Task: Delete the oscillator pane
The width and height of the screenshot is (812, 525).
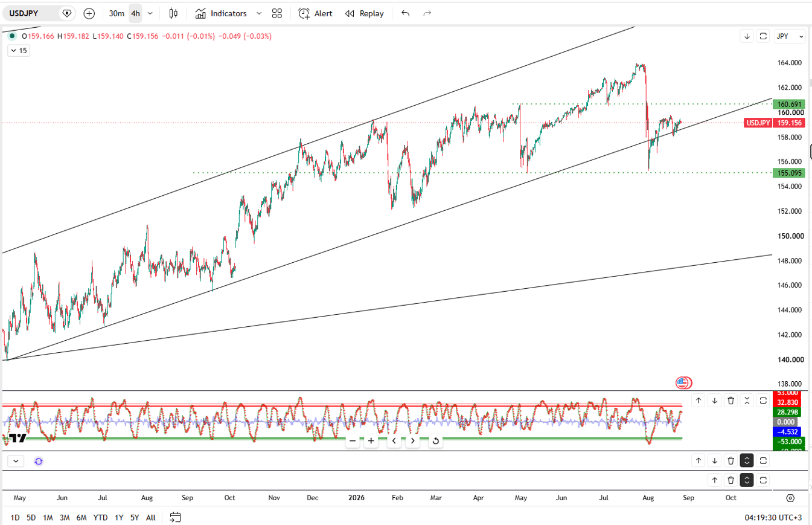Action: coord(731,401)
